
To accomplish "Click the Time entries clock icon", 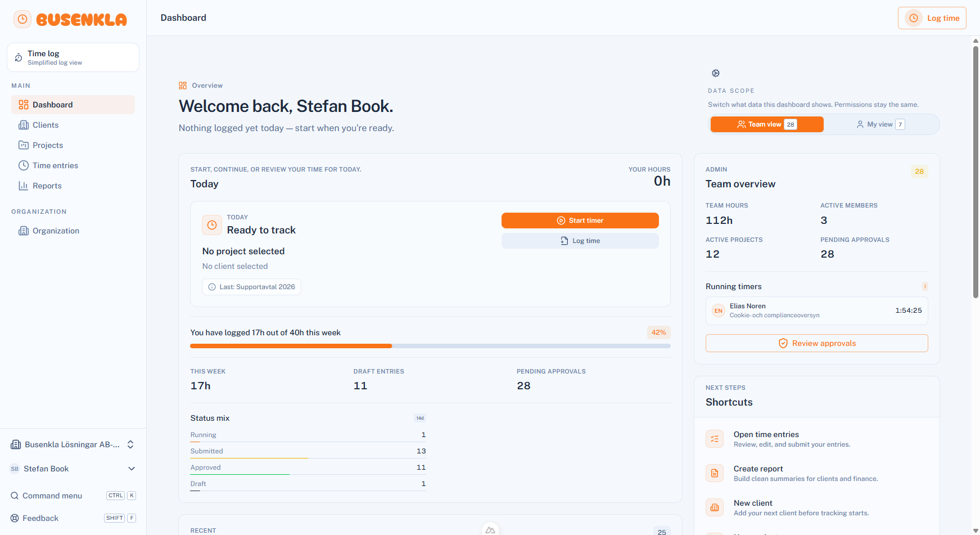I will 24,165.
